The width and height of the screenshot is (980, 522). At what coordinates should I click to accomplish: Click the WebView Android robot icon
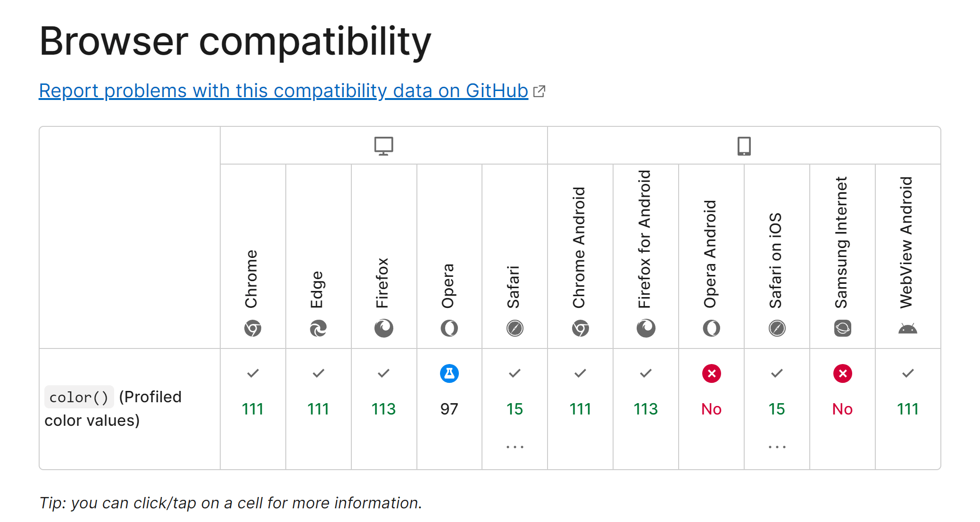[x=908, y=328]
